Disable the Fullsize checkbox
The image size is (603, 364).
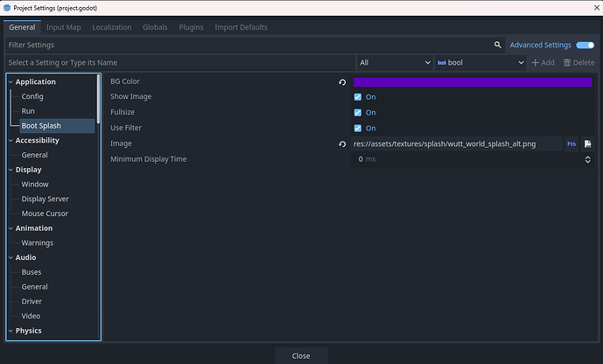coord(358,113)
